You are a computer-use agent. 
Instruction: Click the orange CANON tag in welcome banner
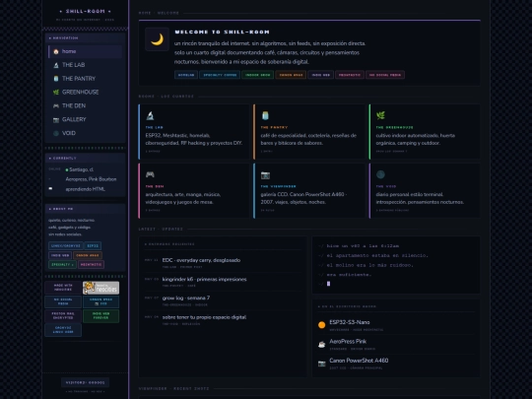coord(291,75)
